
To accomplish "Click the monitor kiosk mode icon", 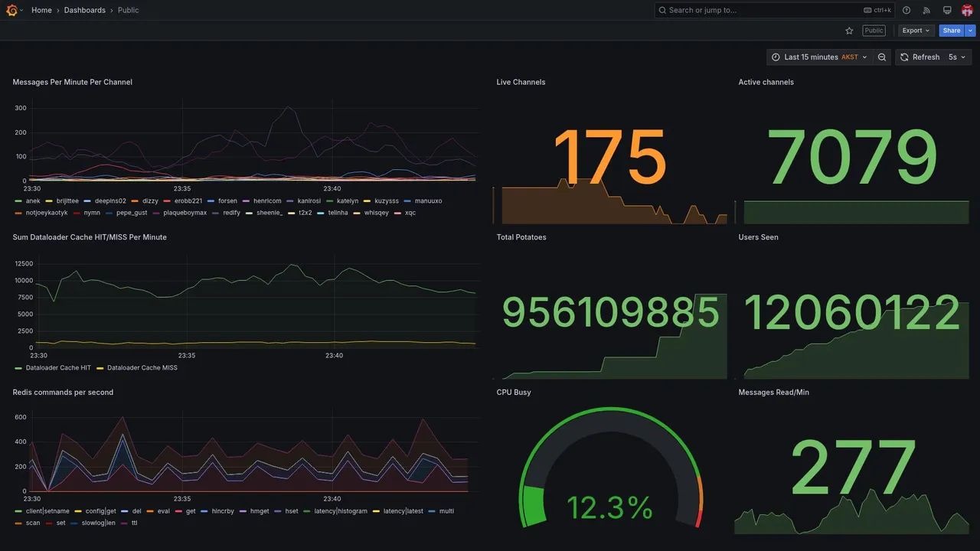I will (x=947, y=10).
